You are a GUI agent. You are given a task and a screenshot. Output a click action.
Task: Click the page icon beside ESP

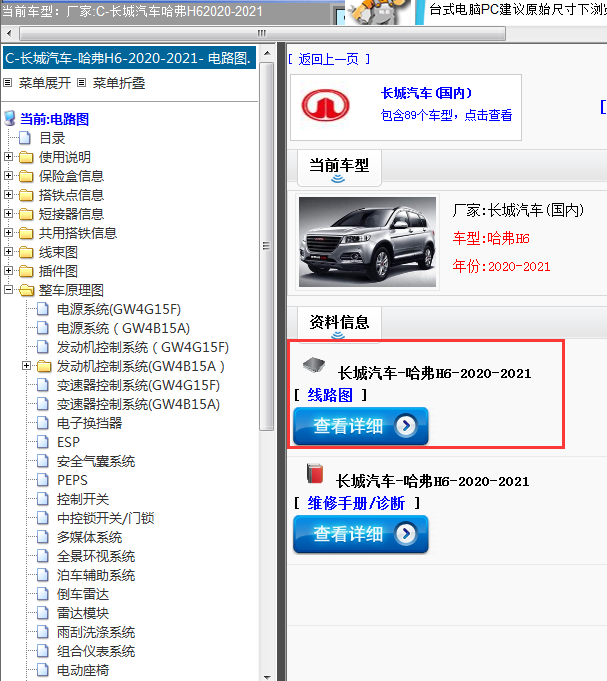pyautogui.click(x=43, y=442)
